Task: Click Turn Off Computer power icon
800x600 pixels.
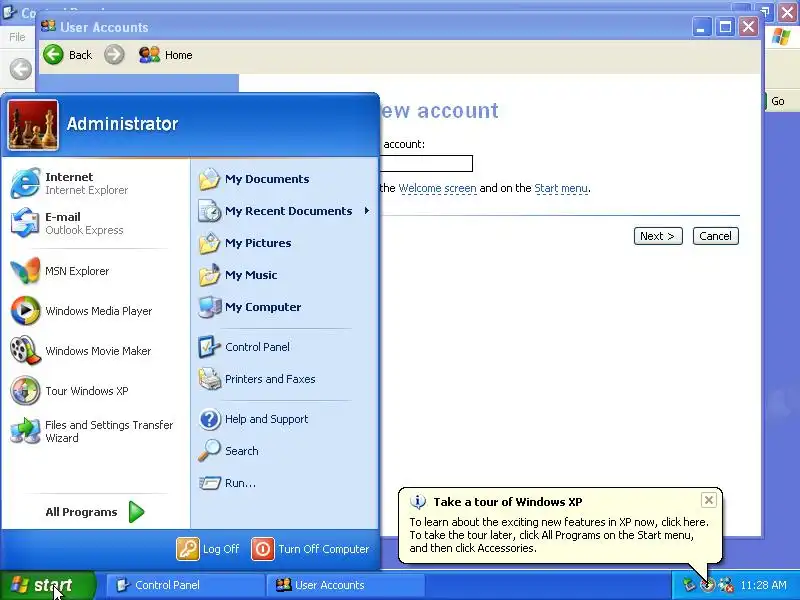Action: click(263, 549)
